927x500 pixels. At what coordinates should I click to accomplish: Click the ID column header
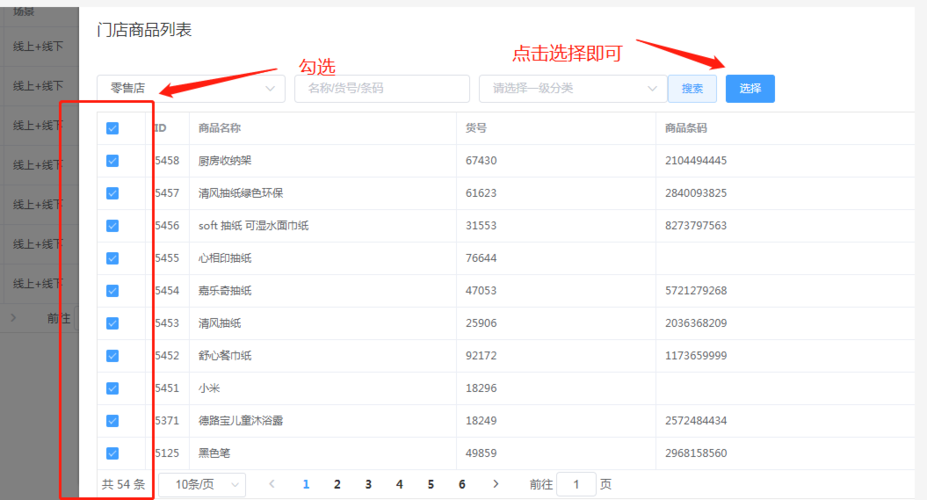161,128
